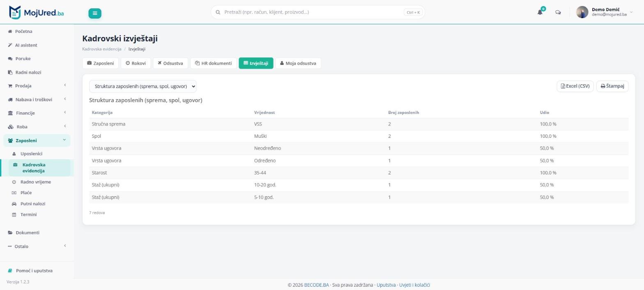Screen dimensions: 644x290
Task: Open the Uputstva footer link
Action: tap(386, 285)
